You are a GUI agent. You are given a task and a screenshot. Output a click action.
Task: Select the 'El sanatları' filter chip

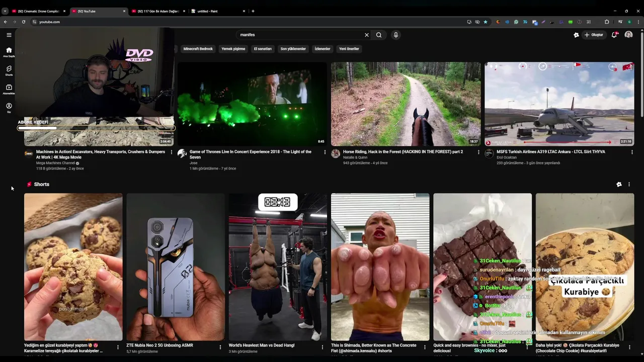coord(263,49)
